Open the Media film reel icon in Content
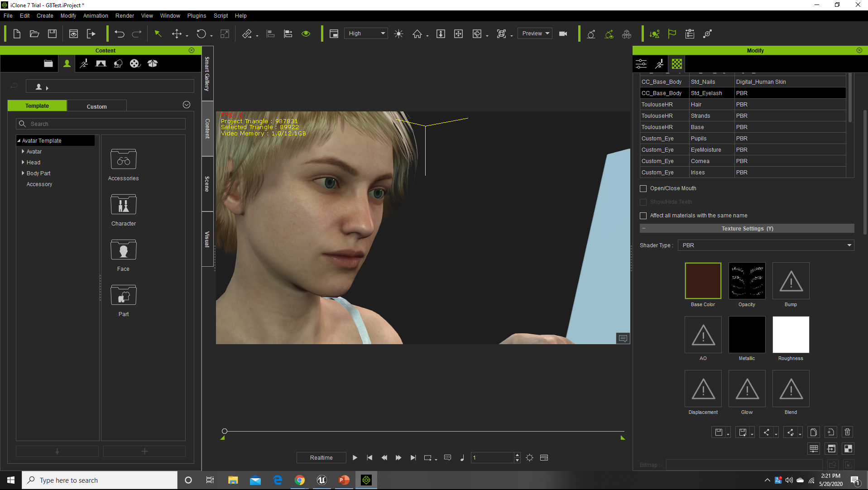The height and width of the screenshot is (490, 868). 135,63
